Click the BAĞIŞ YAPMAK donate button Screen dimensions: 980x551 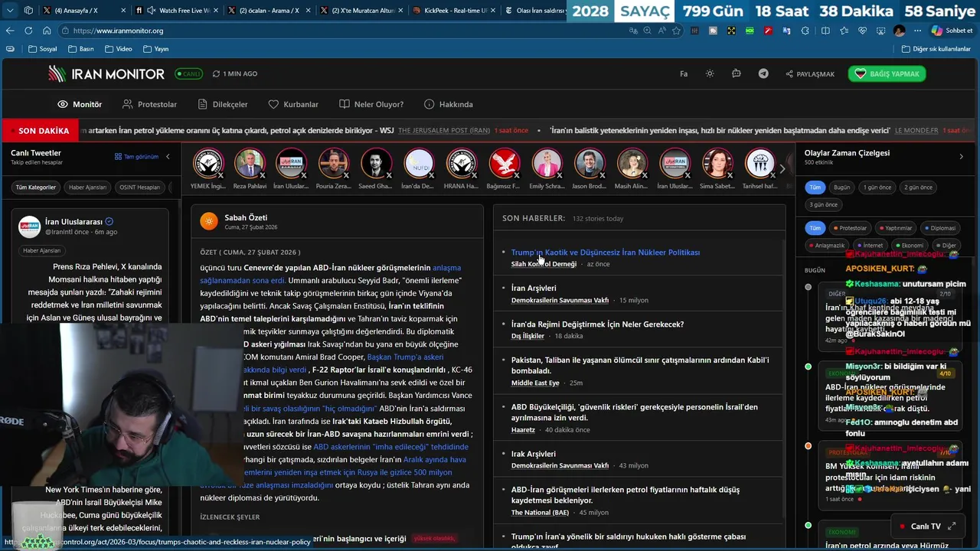click(887, 73)
